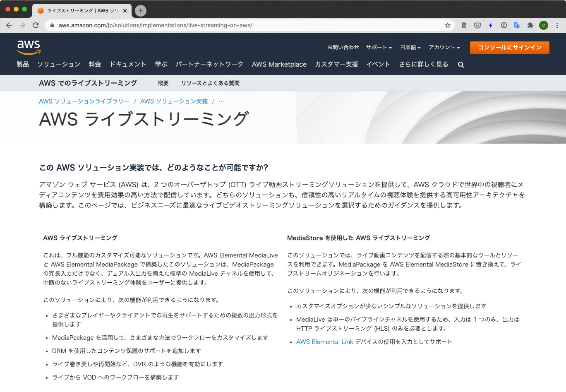This screenshot has height=392, width=566.
Task: Click MediaStore を使用した AWS ライブストリーミング heading
Action: 359,238
